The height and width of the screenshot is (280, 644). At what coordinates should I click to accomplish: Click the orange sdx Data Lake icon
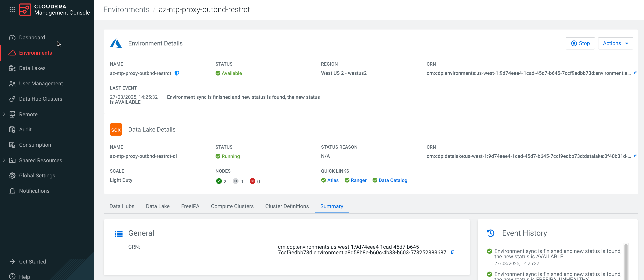[x=116, y=129]
